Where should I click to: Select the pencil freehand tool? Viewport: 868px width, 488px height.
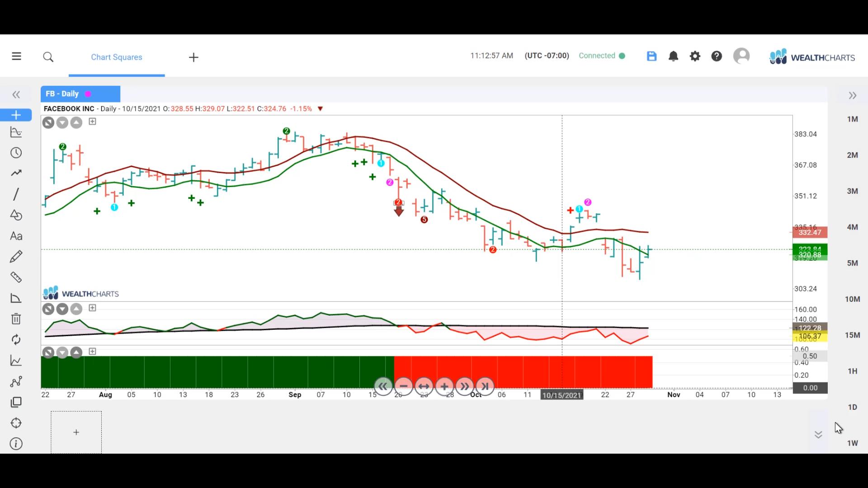[x=16, y=257]
